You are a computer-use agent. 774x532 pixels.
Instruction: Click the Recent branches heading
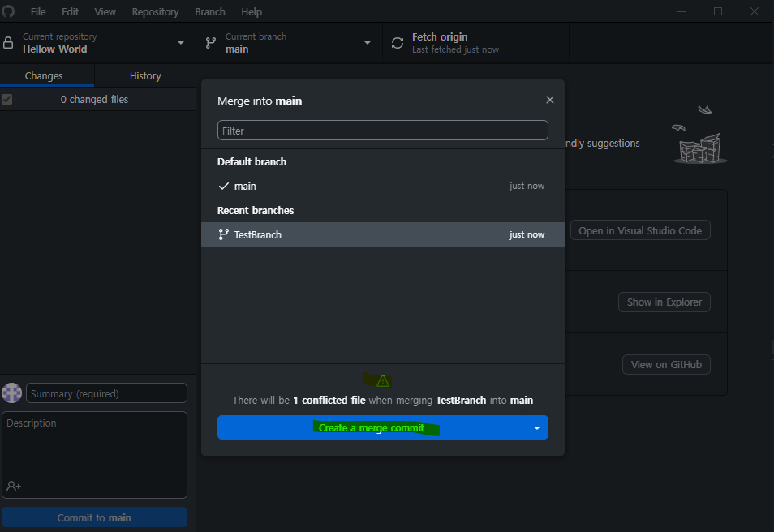tap(256, 210)
